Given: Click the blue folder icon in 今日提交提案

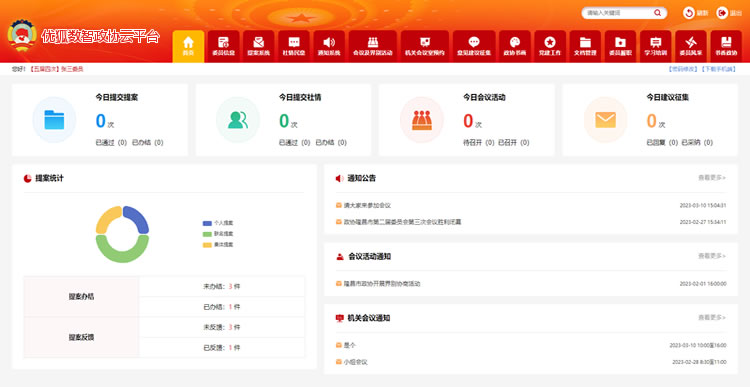Looking at the screenshot, I should point(54,120).
